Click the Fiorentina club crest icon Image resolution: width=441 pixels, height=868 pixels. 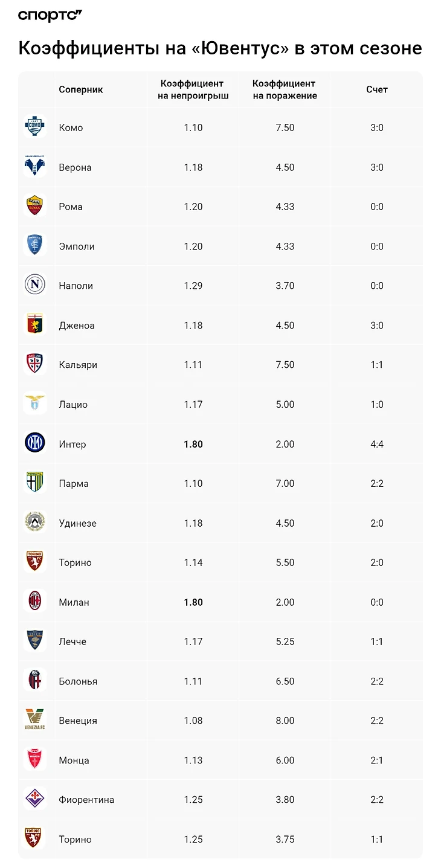35,799
